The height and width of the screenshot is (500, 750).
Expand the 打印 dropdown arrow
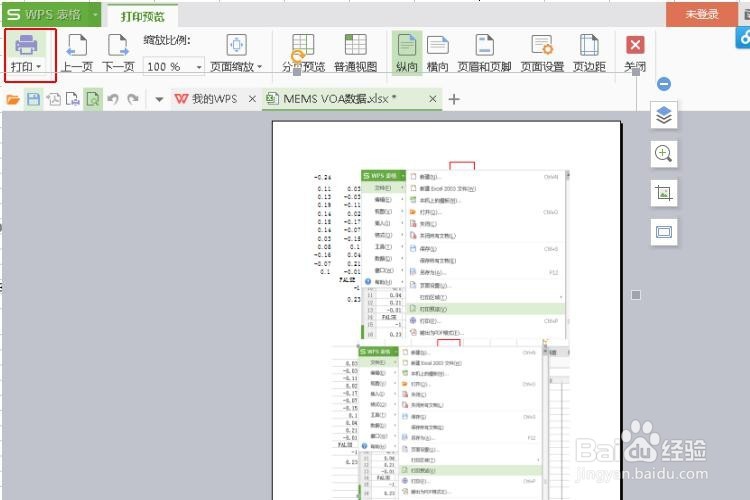(x=39, y=67)
